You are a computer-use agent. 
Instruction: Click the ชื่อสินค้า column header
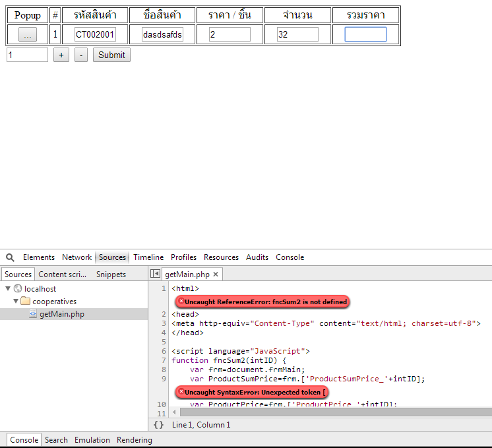(x=162, y=15)
